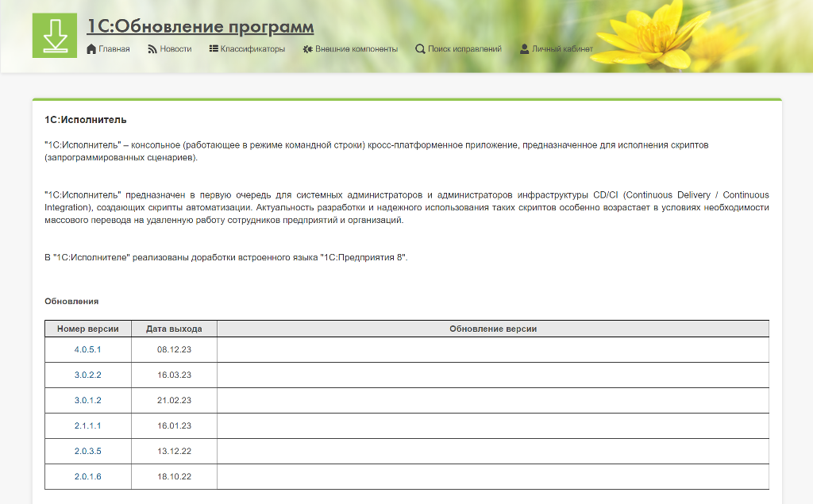This screenshot has width=813, height=504.
Task: Open version 3.0.2.2 link
Action: point(88,375)
